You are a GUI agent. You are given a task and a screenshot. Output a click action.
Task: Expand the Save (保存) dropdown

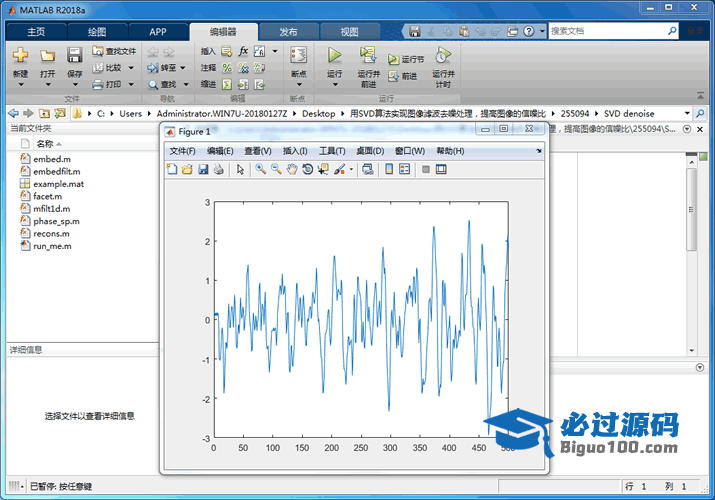pyautogui.click(x=75, y=85)
